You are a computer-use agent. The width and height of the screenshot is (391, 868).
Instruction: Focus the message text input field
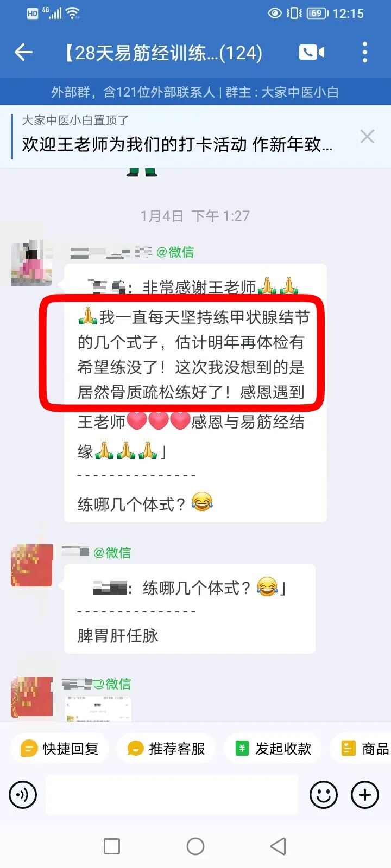tap(172, 795)
